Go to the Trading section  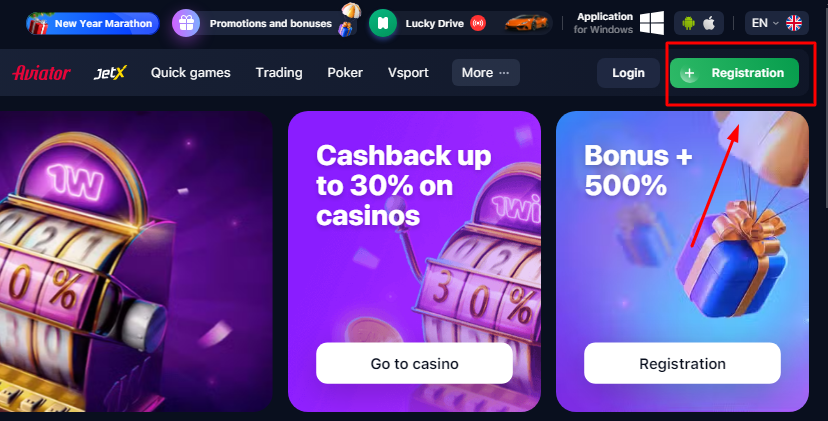(279, 73)
